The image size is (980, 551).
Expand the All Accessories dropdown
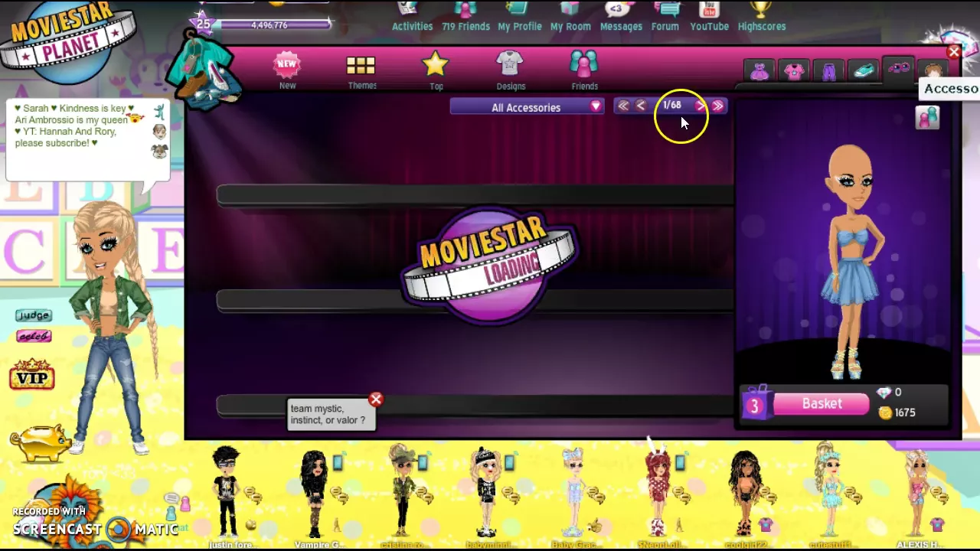[527, 107]
